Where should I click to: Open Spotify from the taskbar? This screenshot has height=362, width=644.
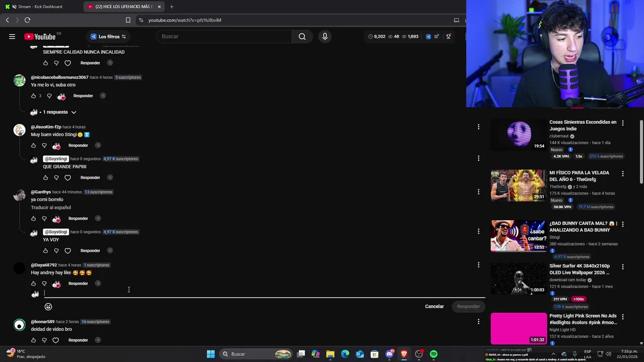434,354
